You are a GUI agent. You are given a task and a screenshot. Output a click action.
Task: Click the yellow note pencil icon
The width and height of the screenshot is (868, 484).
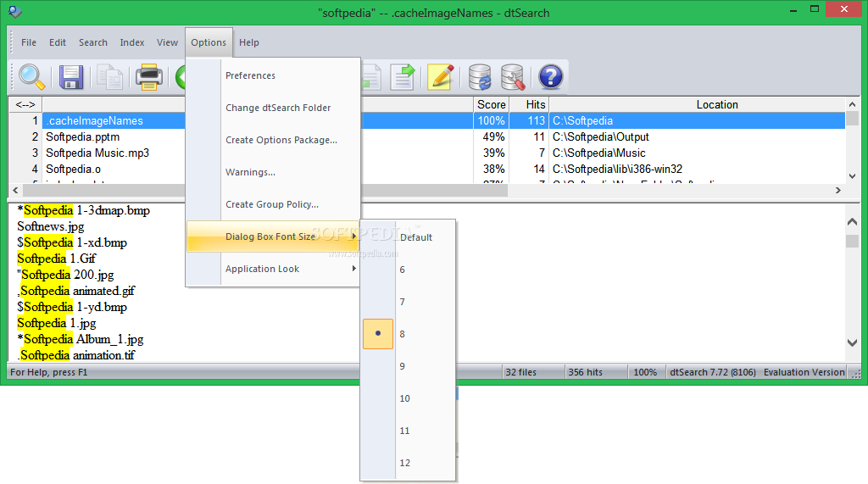(441, 76)
